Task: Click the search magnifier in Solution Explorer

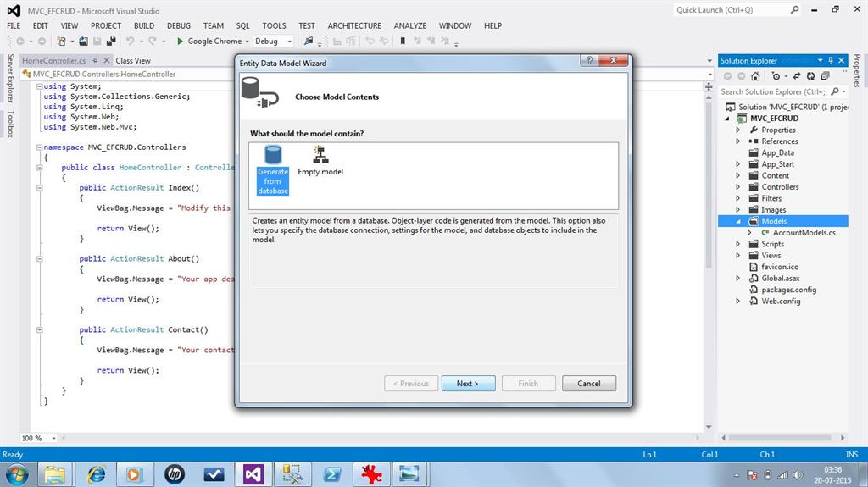Action: (x=835, y=91)
